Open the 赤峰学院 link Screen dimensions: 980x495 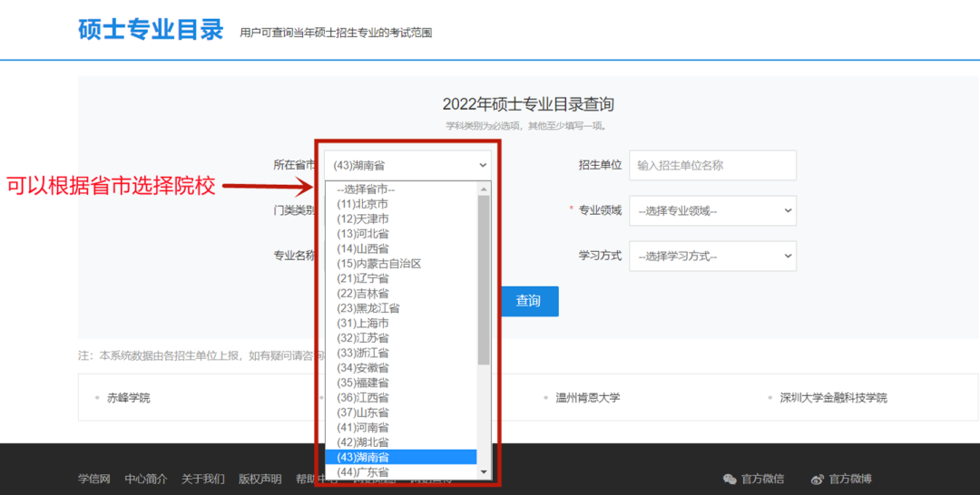[x=128, y=398]
